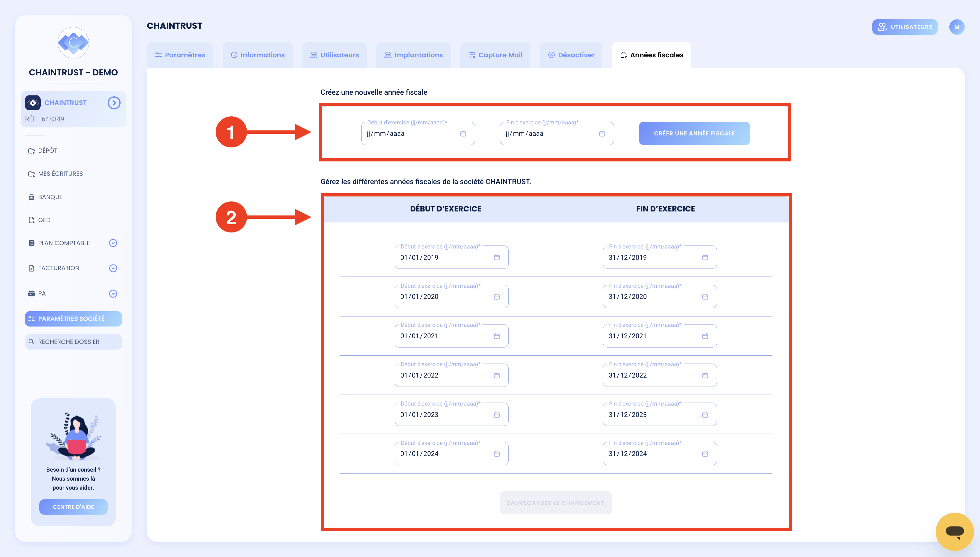The image size is (980, 557).
Task: Switch to Capture Mail tab
Action: click(495, 55)
